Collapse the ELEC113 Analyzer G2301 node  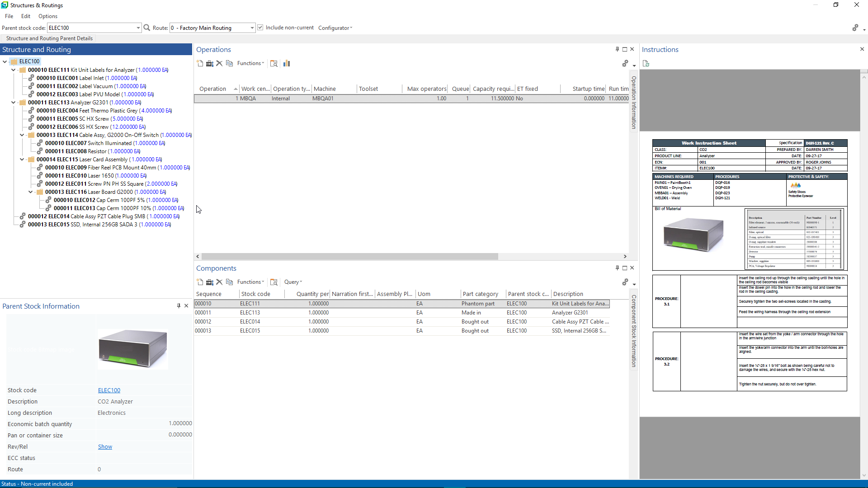tap(14, 103)
